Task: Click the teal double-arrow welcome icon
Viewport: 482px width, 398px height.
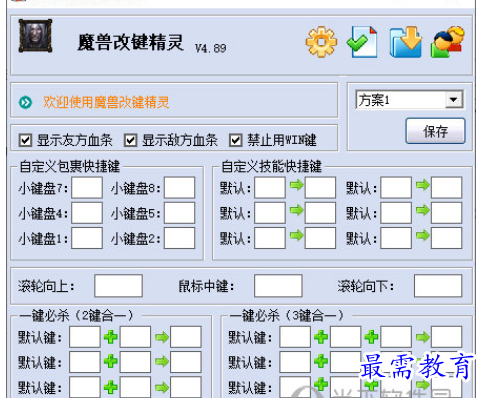Action: [26, 102]
